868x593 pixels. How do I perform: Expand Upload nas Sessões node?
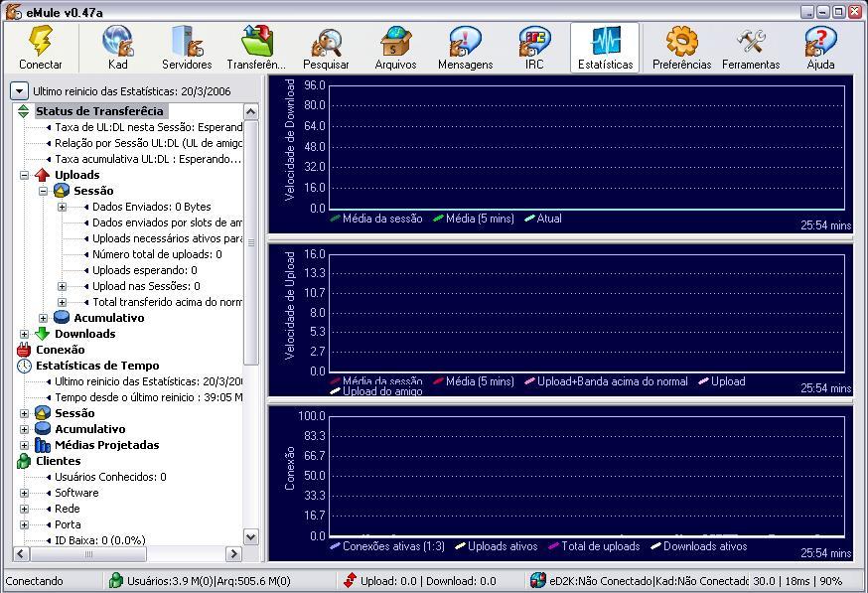pyautogui.click(x=62, y=287)
